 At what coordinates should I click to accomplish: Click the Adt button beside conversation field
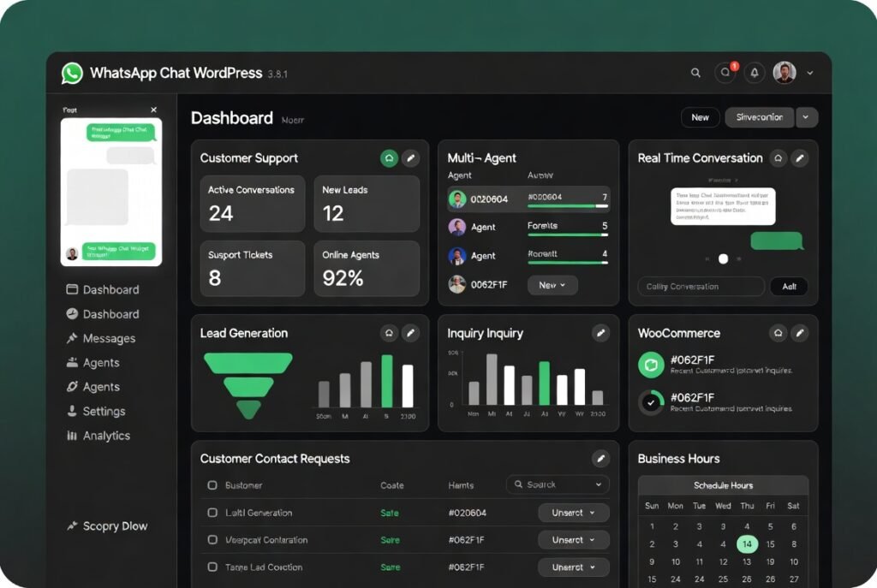[x=789, y=286]
